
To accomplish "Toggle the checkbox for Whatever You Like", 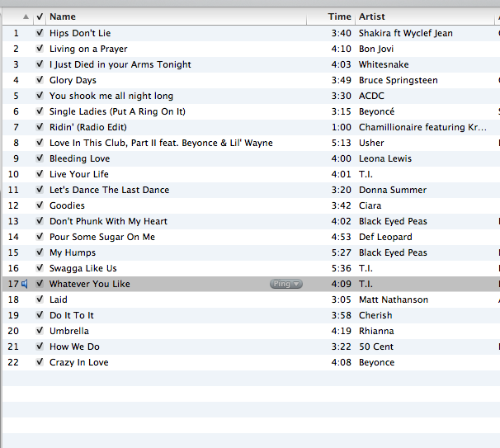I will tap(40, 284).
